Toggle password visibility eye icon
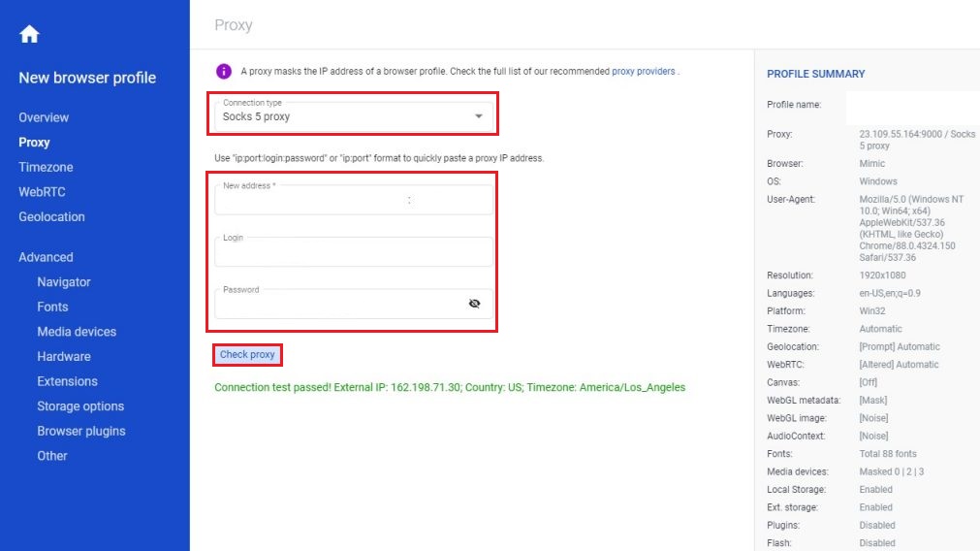Image resolution: width=980 pixels, height=551 pixels. click(474, 304)
